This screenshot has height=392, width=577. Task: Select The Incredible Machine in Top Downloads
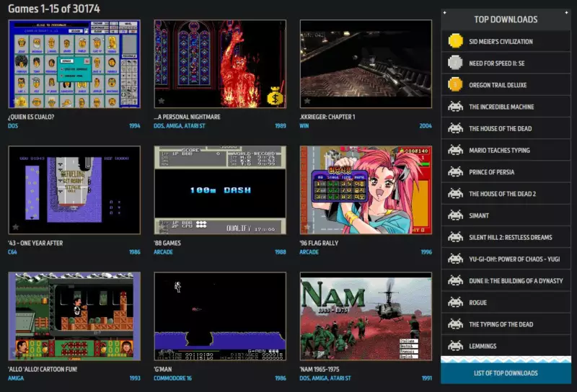click(x=506, y=107)
